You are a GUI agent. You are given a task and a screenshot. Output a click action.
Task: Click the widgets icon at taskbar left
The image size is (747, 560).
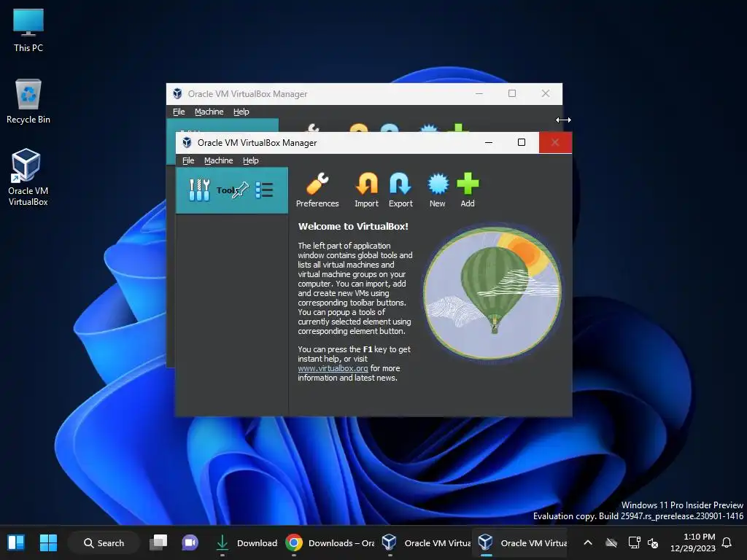click(16, 542)
